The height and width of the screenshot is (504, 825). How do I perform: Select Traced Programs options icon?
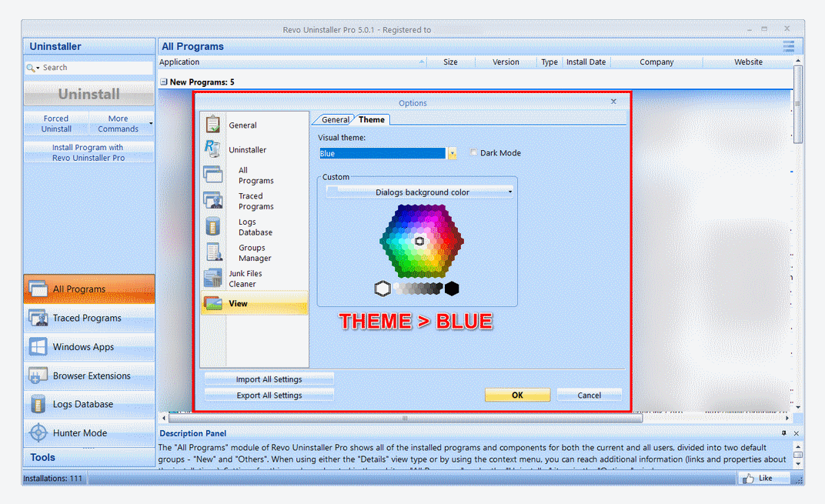click(212, 200)
